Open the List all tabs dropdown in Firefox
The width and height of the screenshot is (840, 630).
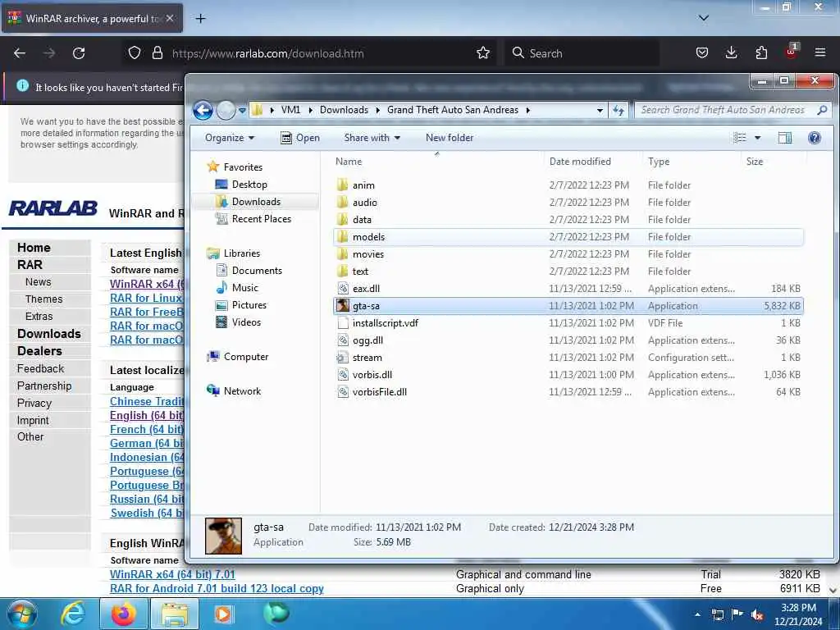(x=703, y=18)
